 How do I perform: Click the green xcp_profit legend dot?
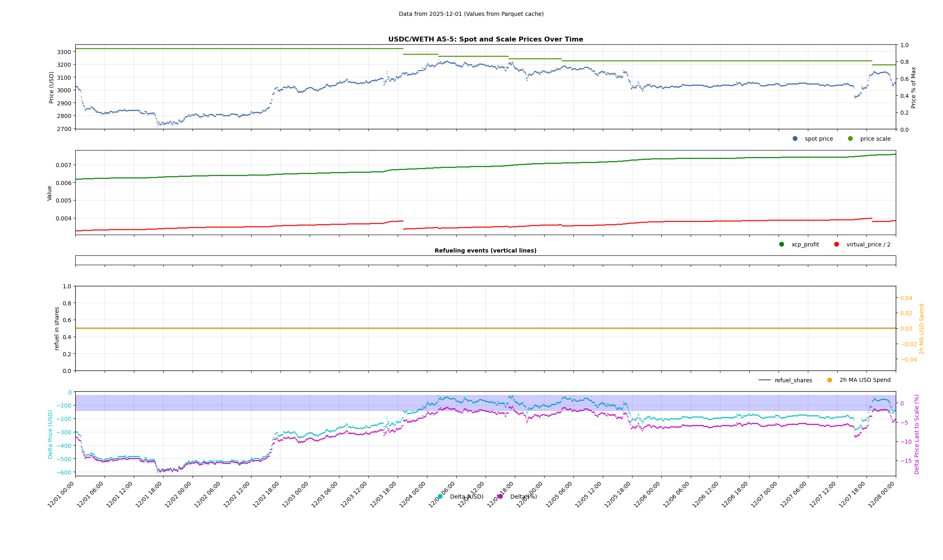point(781,244)
